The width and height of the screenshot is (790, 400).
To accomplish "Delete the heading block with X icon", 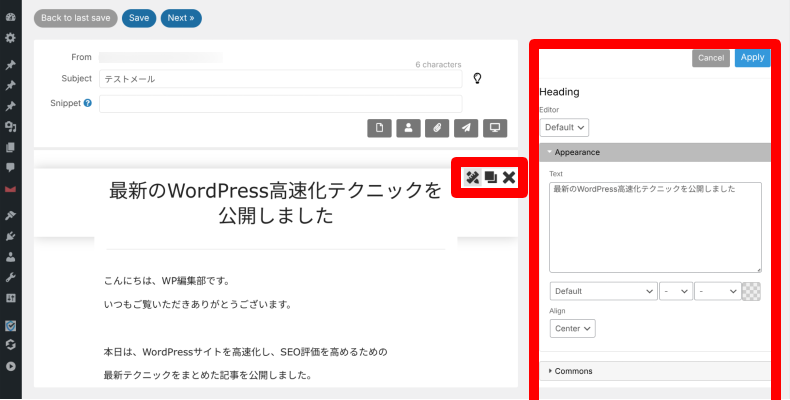I will click(509, 177).
